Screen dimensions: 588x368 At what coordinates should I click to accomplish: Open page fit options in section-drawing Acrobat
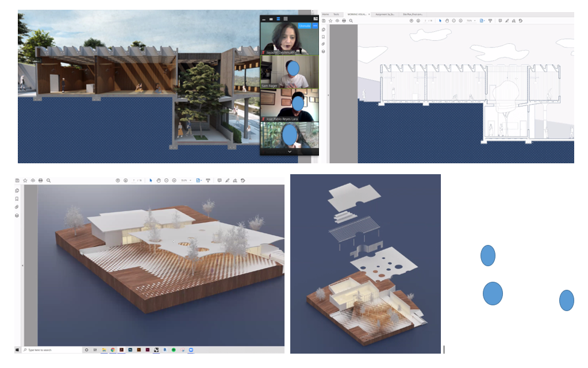coord(482,21)
